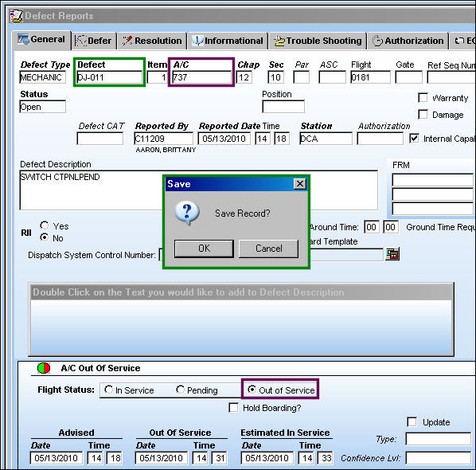Open the Trouble Shooting tab
The width and height of the screenshot is (476, 470).
[x=318, y=41]
